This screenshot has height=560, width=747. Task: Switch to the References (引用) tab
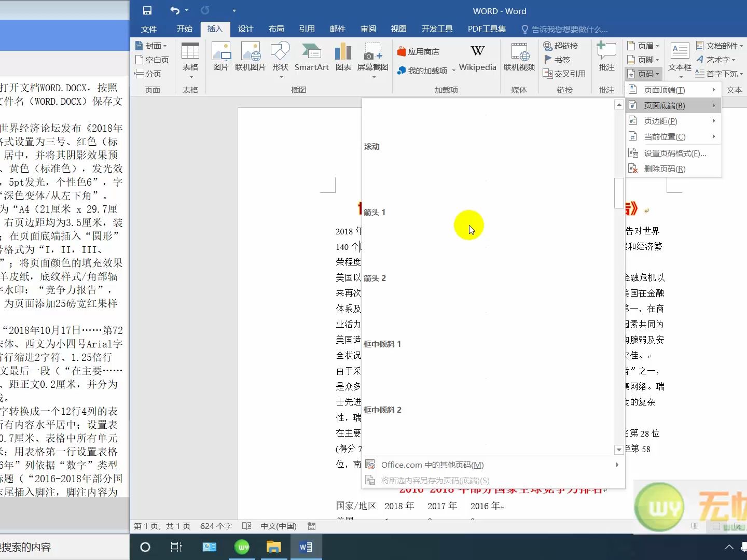coord(307,29)
